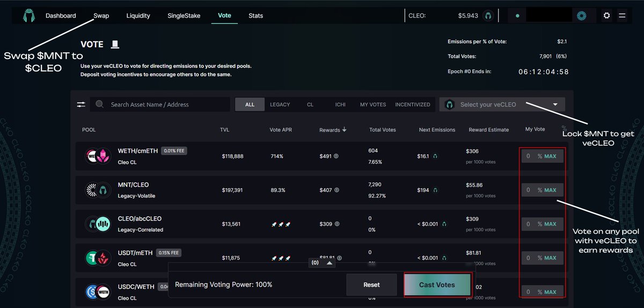
Task: Click the Vote APR column header
Action: pos(282,130)
